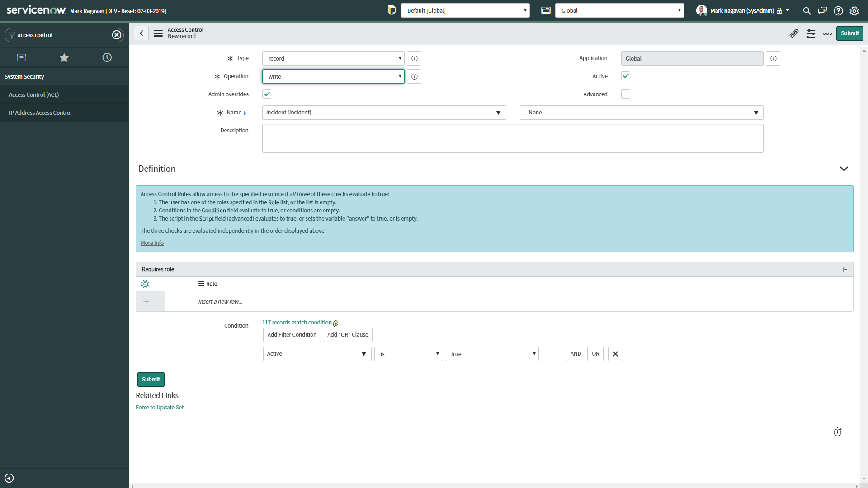This screenshot has height=488, width=868.
Task: Open the History clock in the navigator
Action: [107, 57]
